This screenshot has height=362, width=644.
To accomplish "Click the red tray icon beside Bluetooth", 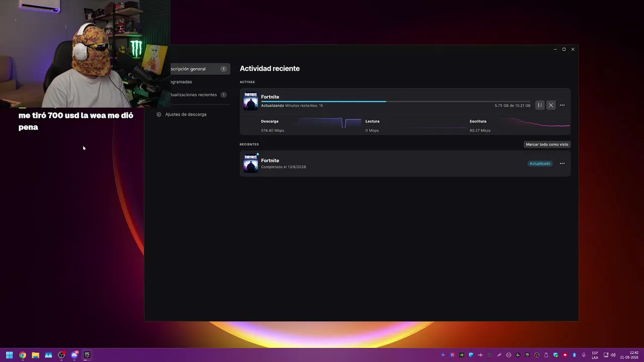I will click(x=565, y=355).
